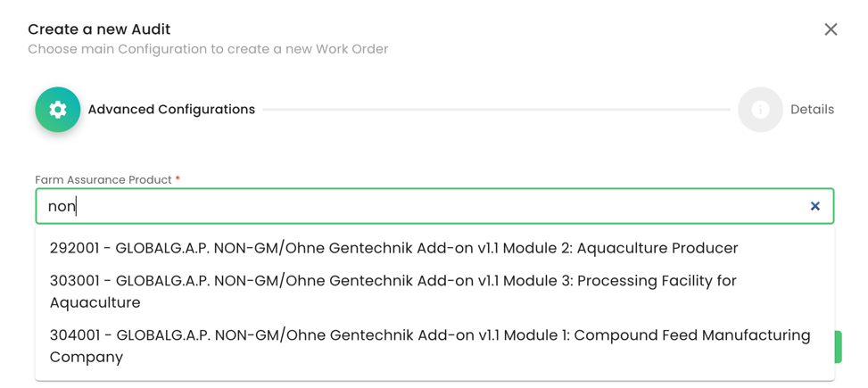Click the Farm Assurance Product field label
The height and width of the screenshot is (388, 868).
(x=103, y=180)
